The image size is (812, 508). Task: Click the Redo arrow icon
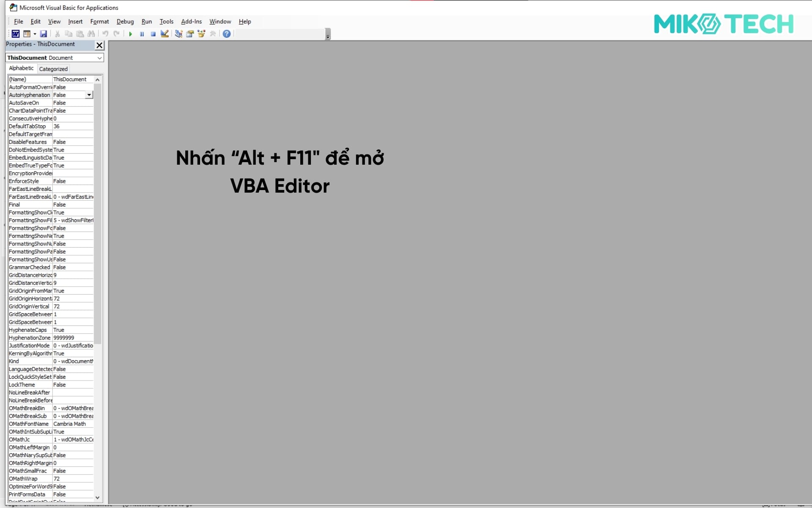116,34
